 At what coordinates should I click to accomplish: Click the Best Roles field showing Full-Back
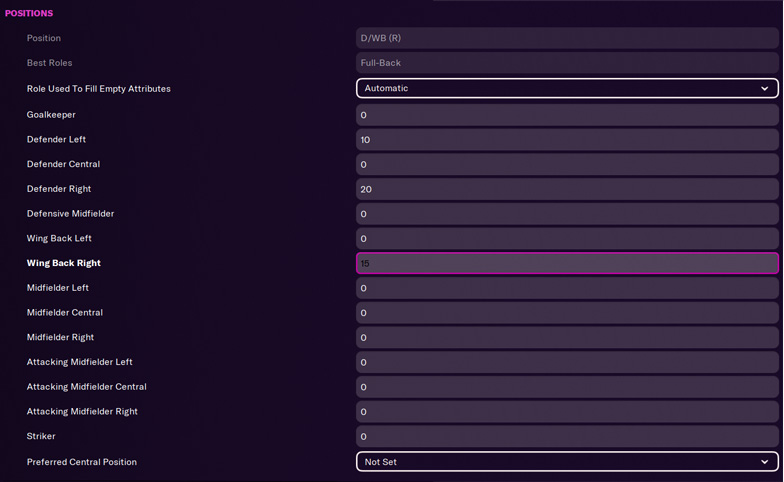(x=567, y=63)
